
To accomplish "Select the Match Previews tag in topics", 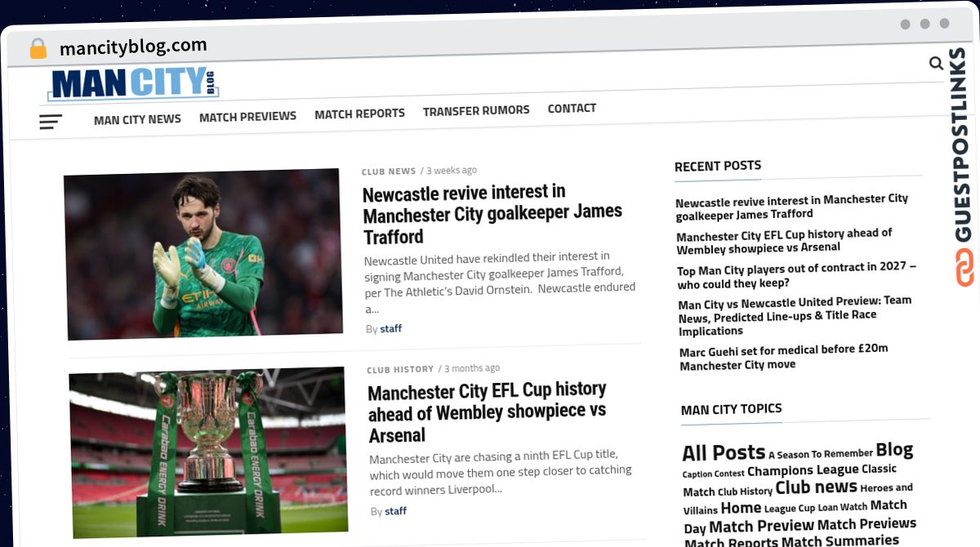I will (866, 523).
